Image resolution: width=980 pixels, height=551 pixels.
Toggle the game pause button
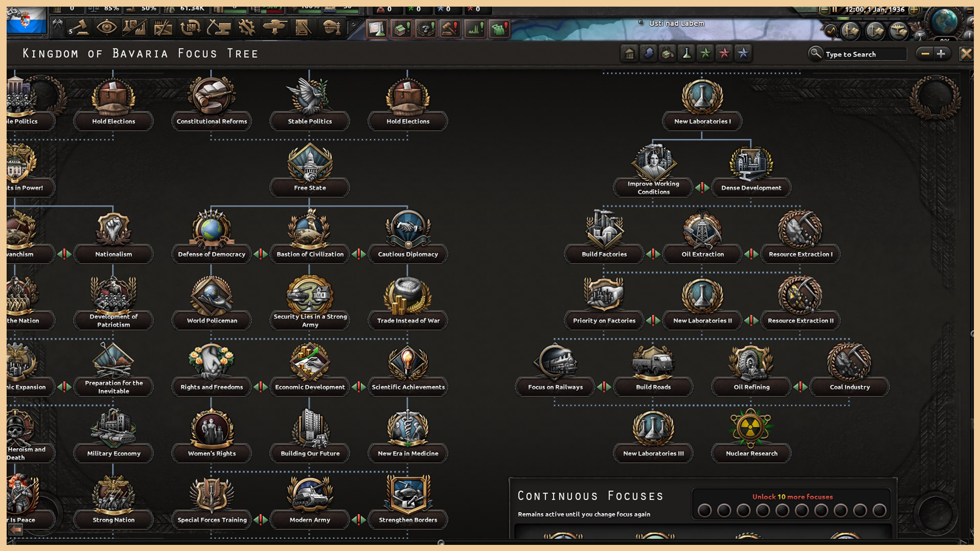(x=835, y=10)
